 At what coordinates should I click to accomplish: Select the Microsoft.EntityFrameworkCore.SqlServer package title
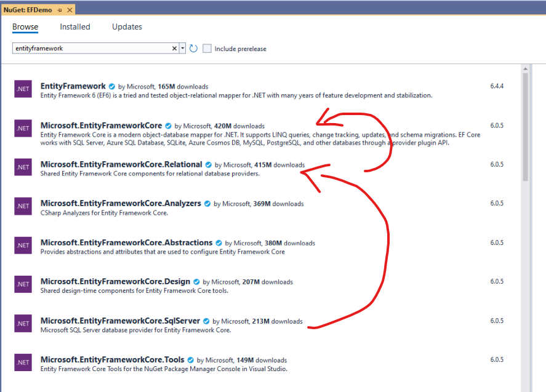tap(120, 321)
